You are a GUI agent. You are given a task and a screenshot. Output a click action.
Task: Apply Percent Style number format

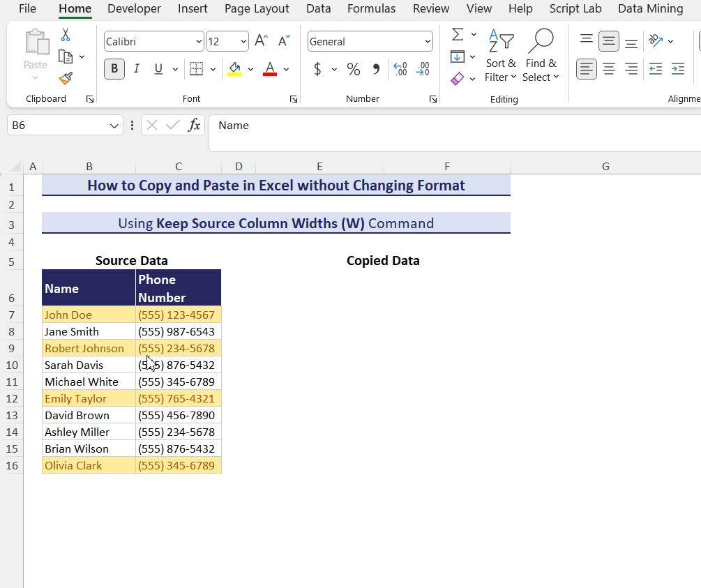coord(354,69)
